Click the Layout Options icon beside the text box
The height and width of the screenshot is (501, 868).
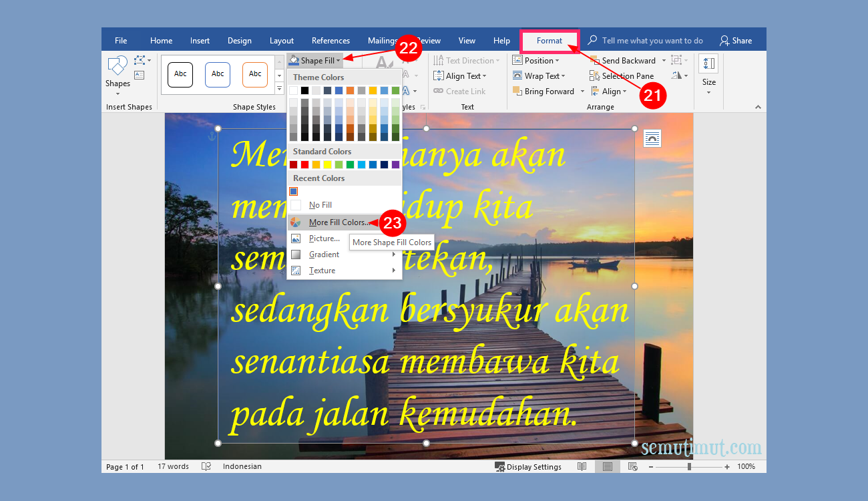point(652,139)
